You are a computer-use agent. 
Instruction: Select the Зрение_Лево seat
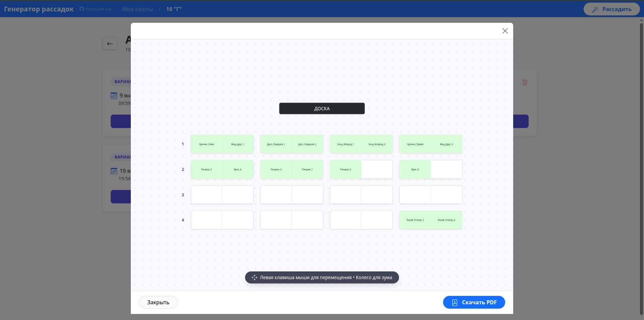tap(206, 144)
